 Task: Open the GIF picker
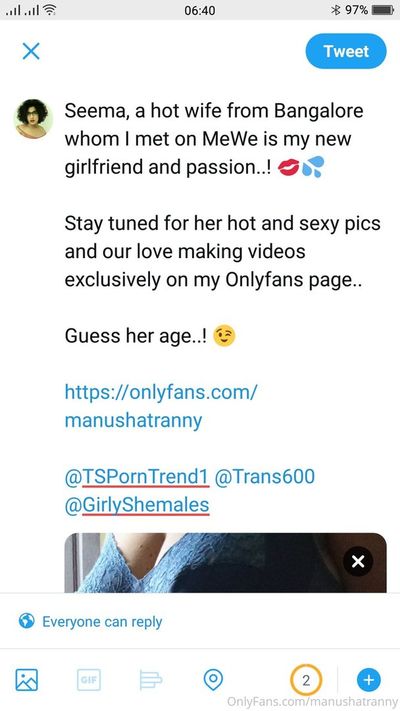[88, 680]
